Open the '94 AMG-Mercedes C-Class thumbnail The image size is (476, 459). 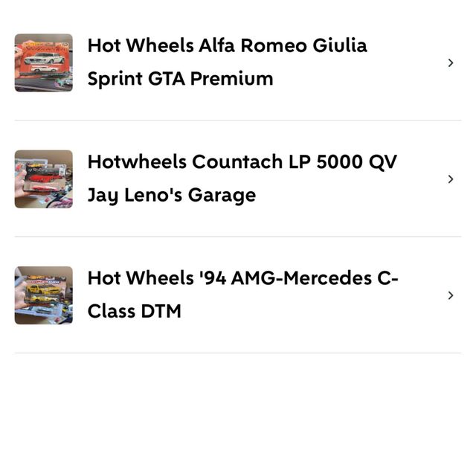(44, 295)
